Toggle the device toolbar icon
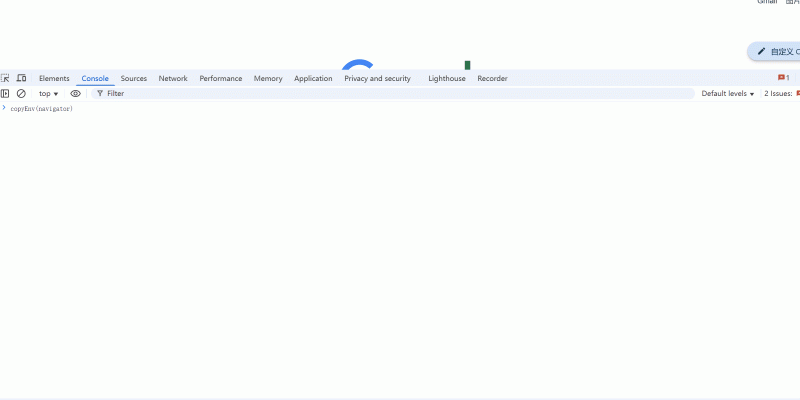Viewport: 800px width, 400px height. (x=21, y=78)
